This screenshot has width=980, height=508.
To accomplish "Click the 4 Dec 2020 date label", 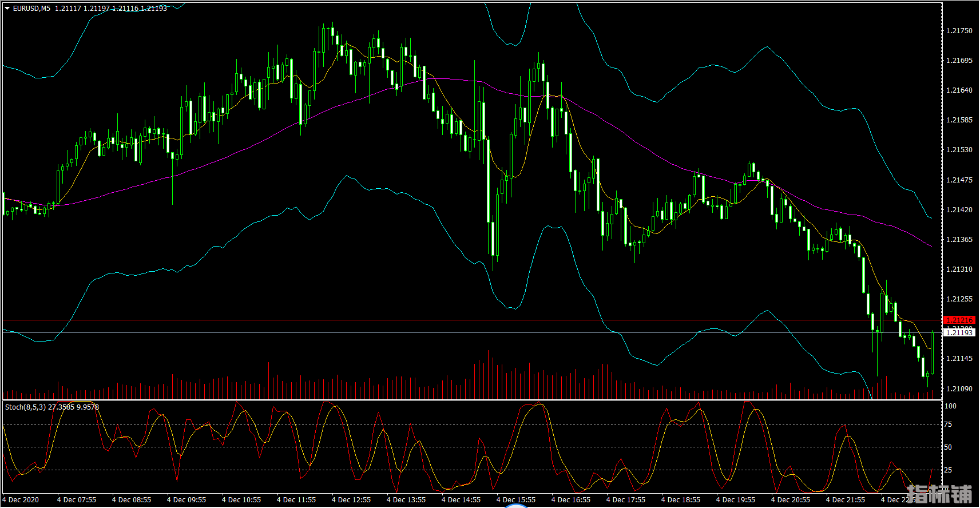I will [x=21, y=500].
